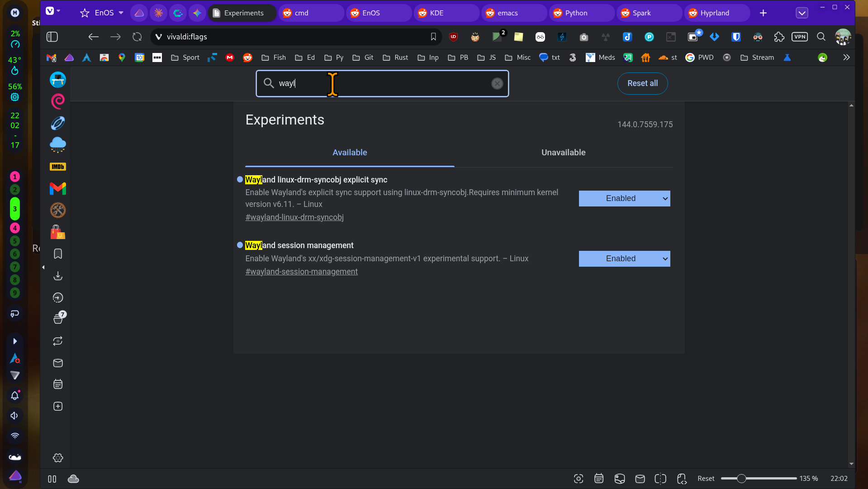Open the Mail panel in sidebar

click(x=58, y=363)
